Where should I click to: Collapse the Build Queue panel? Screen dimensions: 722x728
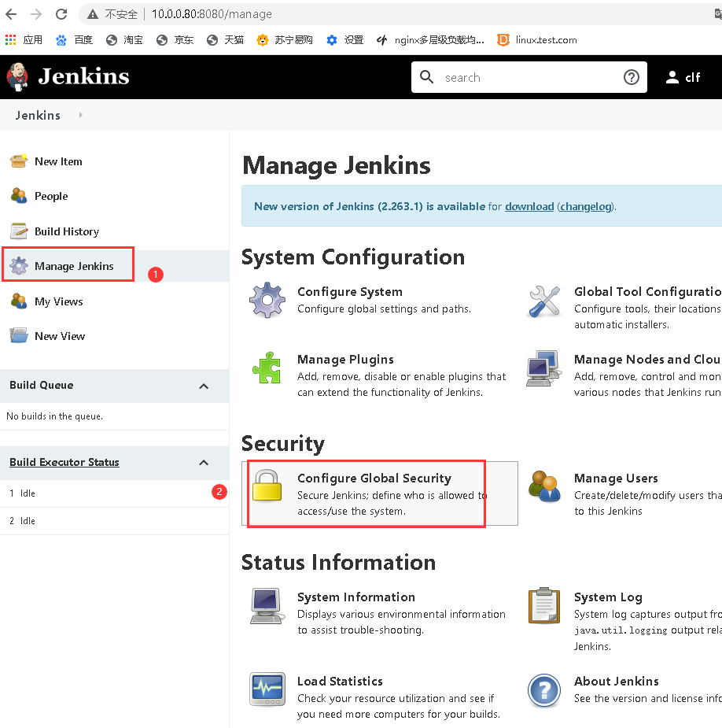pos(204,386)
